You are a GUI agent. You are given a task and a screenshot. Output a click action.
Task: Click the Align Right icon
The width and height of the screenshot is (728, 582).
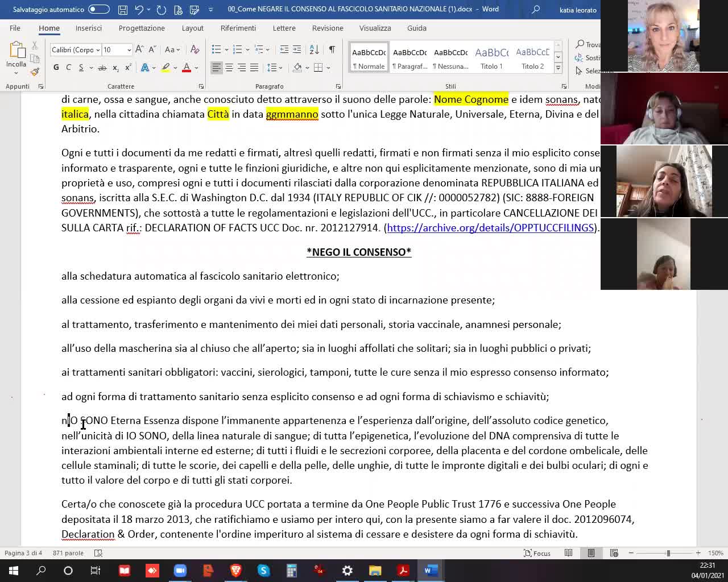242,68
